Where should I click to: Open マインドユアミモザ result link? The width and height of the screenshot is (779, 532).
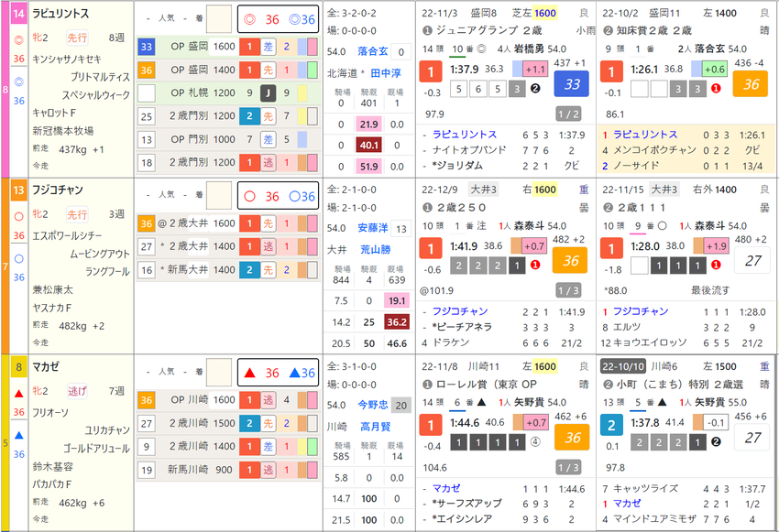(x=654, y=519)
